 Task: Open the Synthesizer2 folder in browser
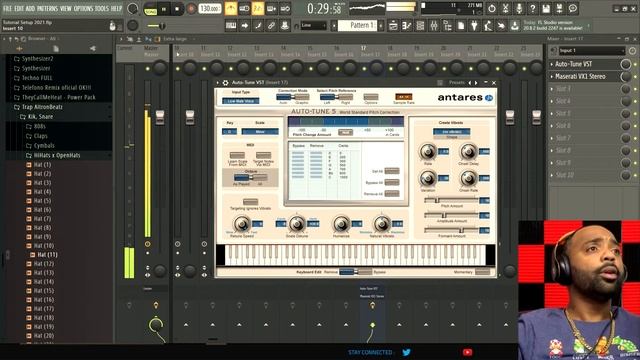click(x=34, y=59)
